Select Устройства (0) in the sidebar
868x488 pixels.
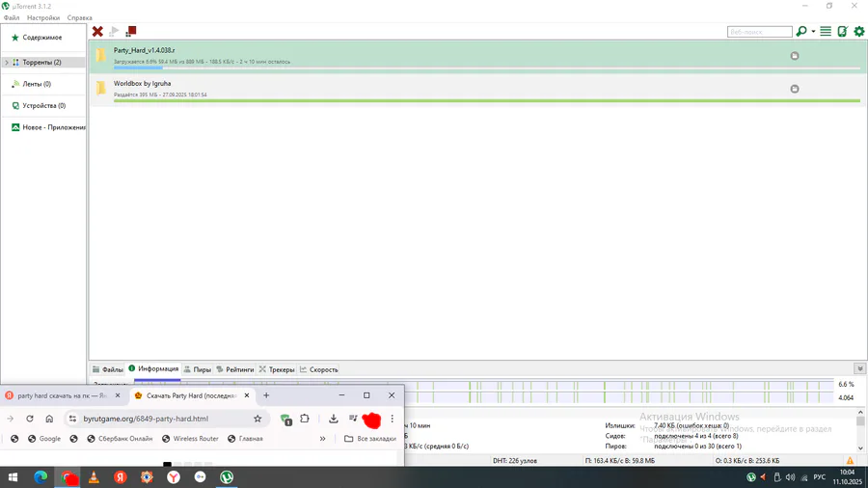point(43,106)
